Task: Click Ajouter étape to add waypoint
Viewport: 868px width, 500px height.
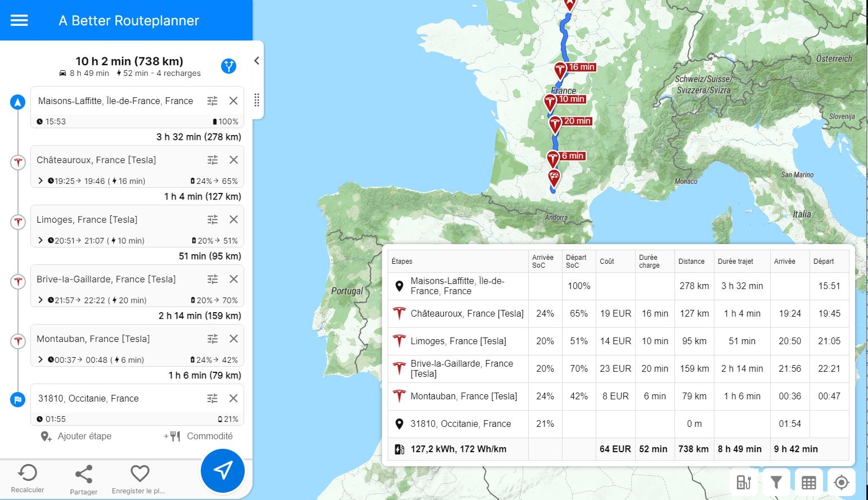Action: point(76,436)
